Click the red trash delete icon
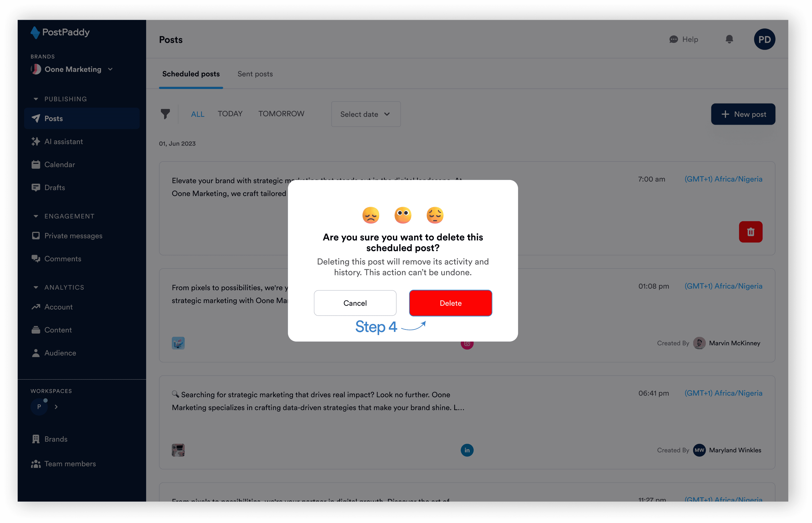Screen dimensions: 812x523 click(x=750, y=232)
